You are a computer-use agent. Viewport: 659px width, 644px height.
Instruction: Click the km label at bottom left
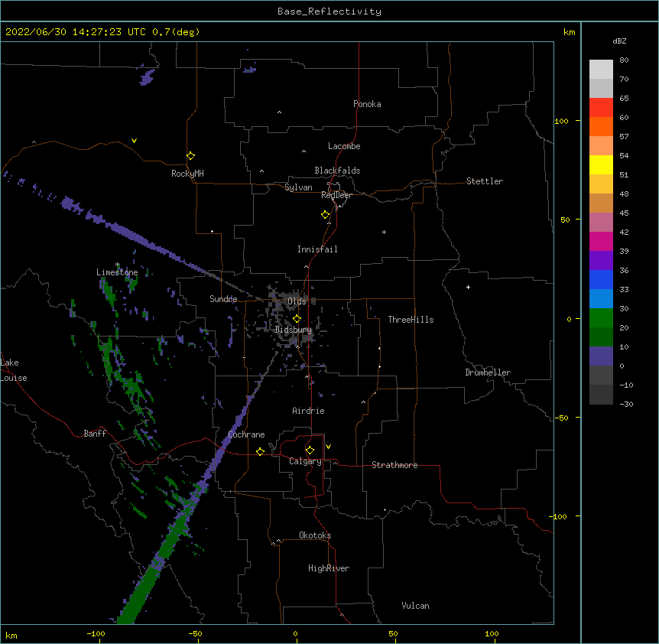point(11,635)
